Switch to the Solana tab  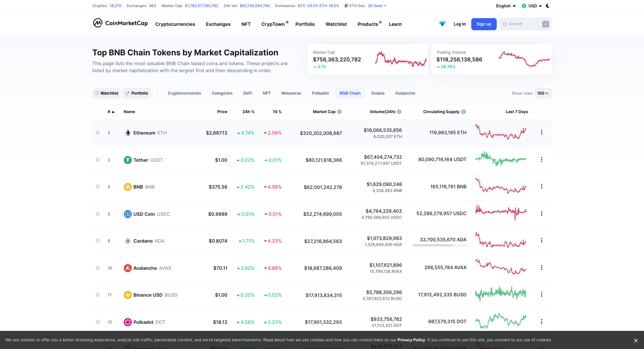378,93
